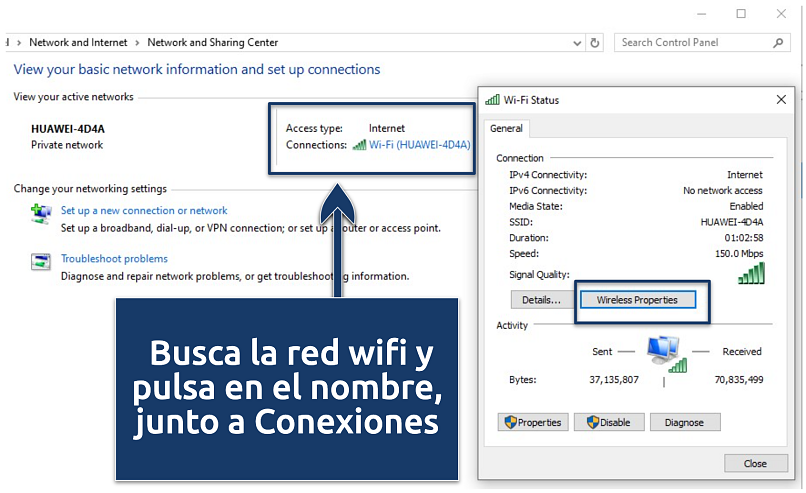Click the SSID value HUAWEI-4D4A in dialog
806x493 pixels.
click(x=731, y=222)
